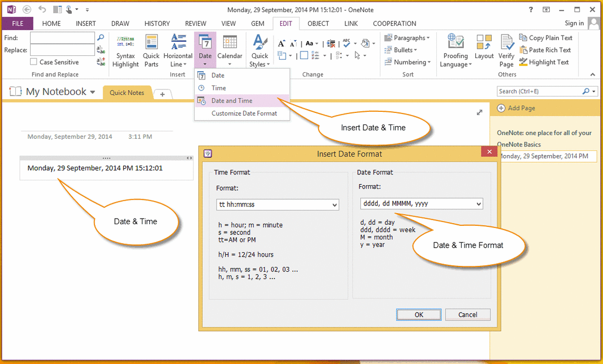Type in the Find input field
The height and width of the screenshot is (364, 603).
tap(62, 38)
